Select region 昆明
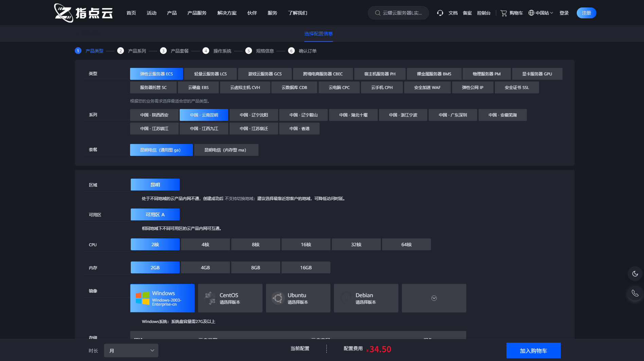The image size is (644, 361). point(155,185)
